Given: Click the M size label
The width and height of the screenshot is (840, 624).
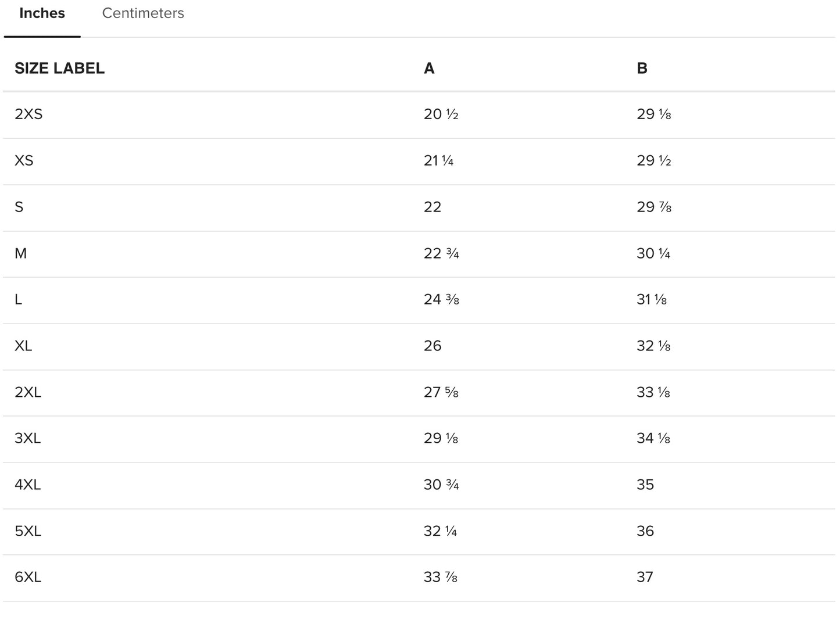Looking at the screenshot, I should click(x=20, y=254).
